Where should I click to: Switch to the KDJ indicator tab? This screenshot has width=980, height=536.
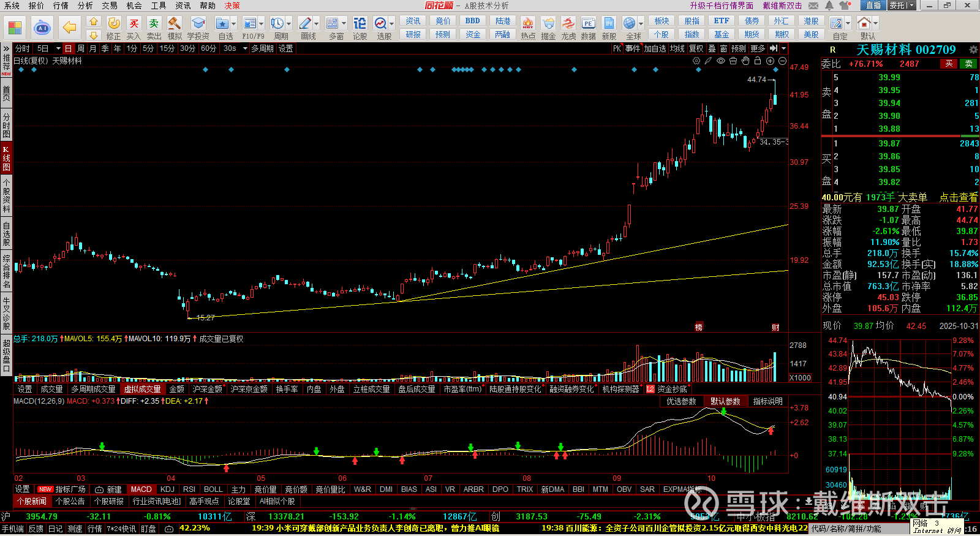click(167, 489)
